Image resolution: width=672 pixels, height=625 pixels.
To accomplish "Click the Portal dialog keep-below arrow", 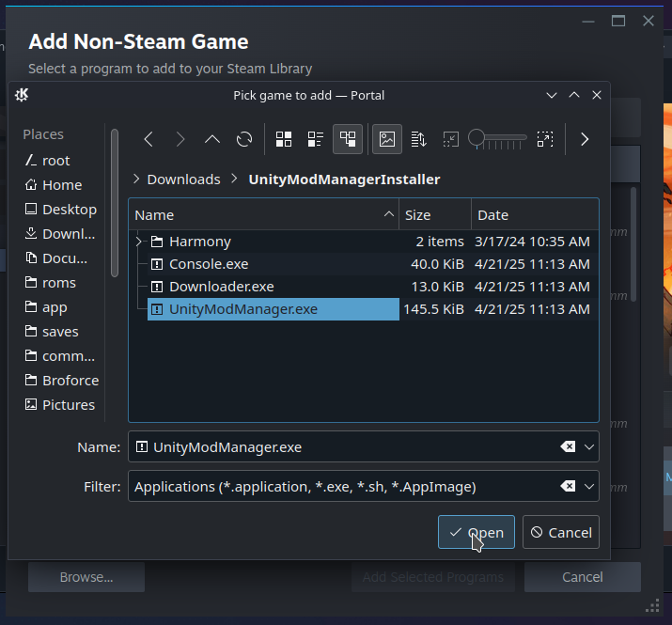I will 552,95.
